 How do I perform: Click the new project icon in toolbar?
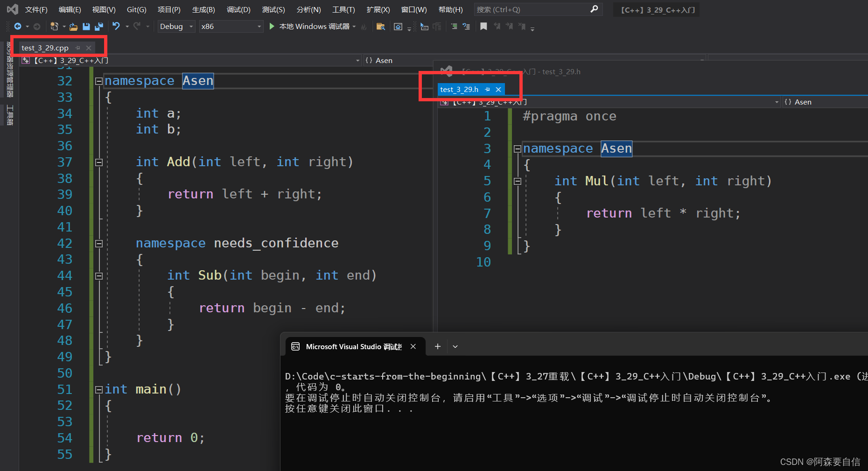point(54,27)
